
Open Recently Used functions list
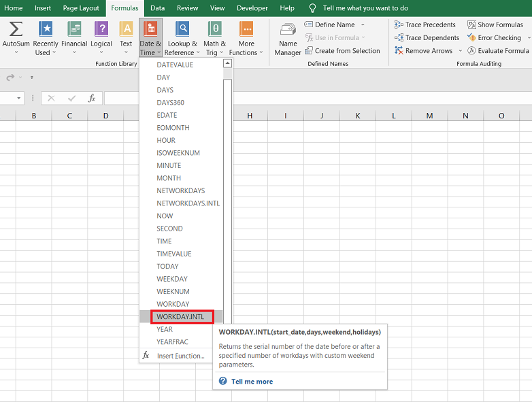pos(46,38)
